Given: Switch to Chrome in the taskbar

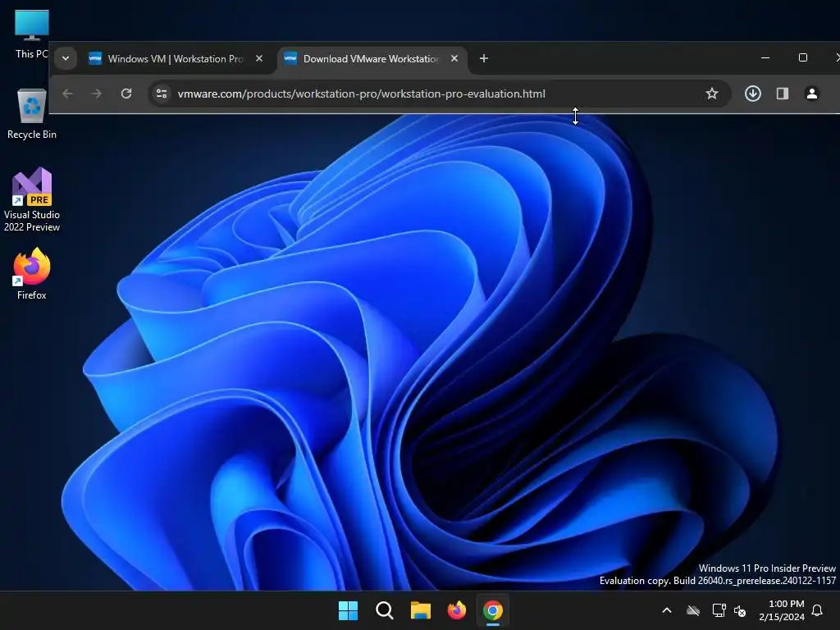Looking at the screenshot, I should pyautogui.click(x=493, y=610).
